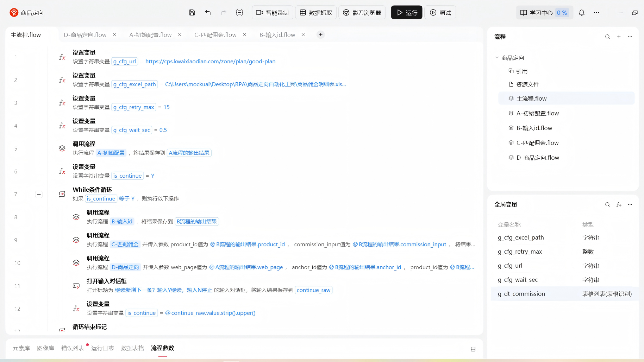The width and height of the screenshot is (644, 362).
Task: Open the 元素库 bottom tab
Action: [x=21, y=348]
